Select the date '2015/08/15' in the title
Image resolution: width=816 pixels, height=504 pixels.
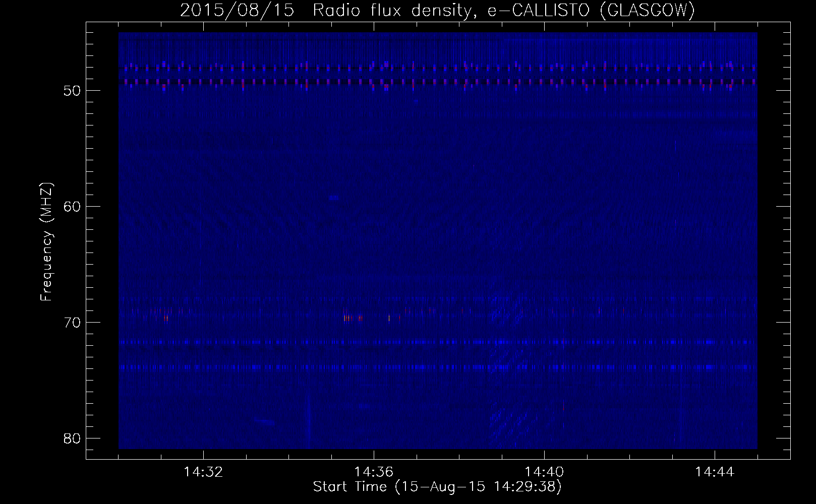[x=237, y=11]
